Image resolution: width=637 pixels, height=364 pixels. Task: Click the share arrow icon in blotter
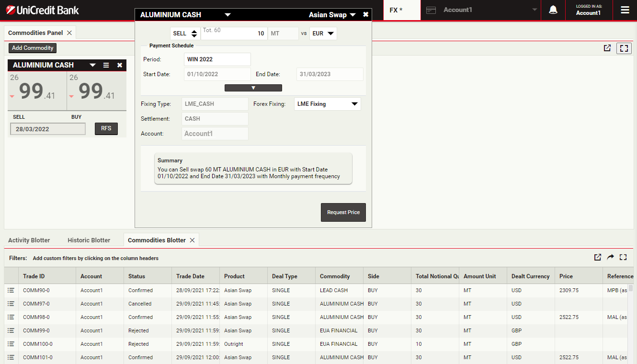610,257
